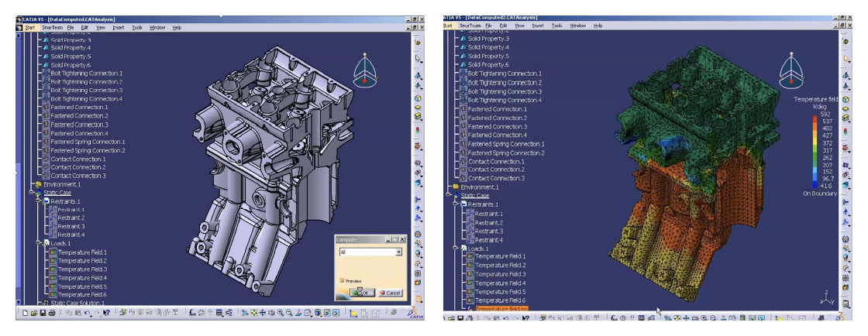Click Open file icon in left window toolbar
This screenshot has height=336, width=868.
(34, 313)
